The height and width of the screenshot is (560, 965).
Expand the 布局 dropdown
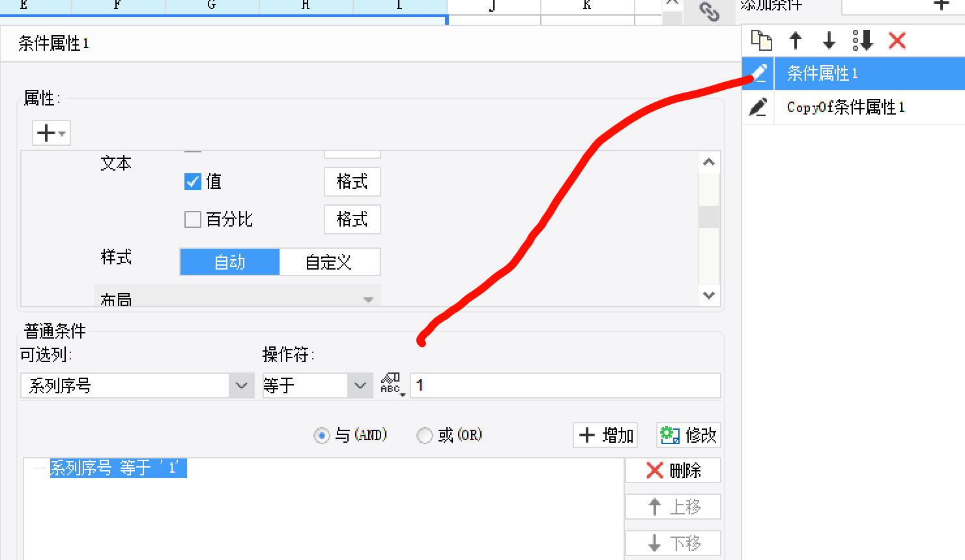(x=238, y=297)
